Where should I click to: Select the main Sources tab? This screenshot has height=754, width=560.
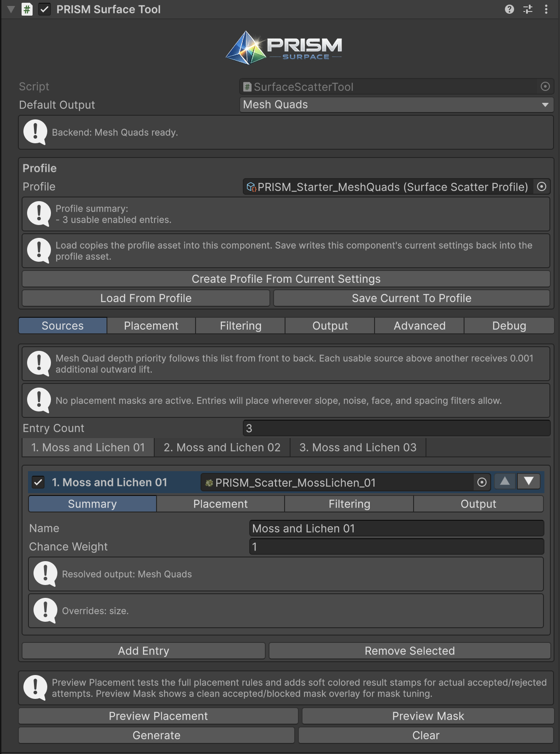click(63, 326)
